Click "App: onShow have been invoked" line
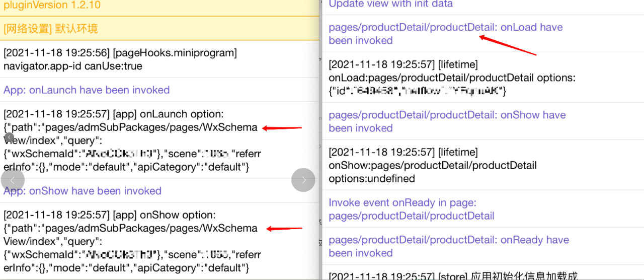 point(83,191)
